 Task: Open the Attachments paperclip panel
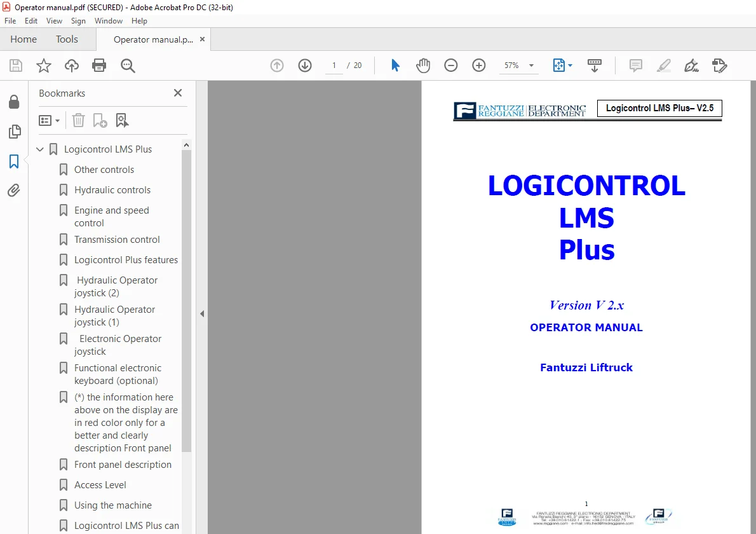coord(14,191)
